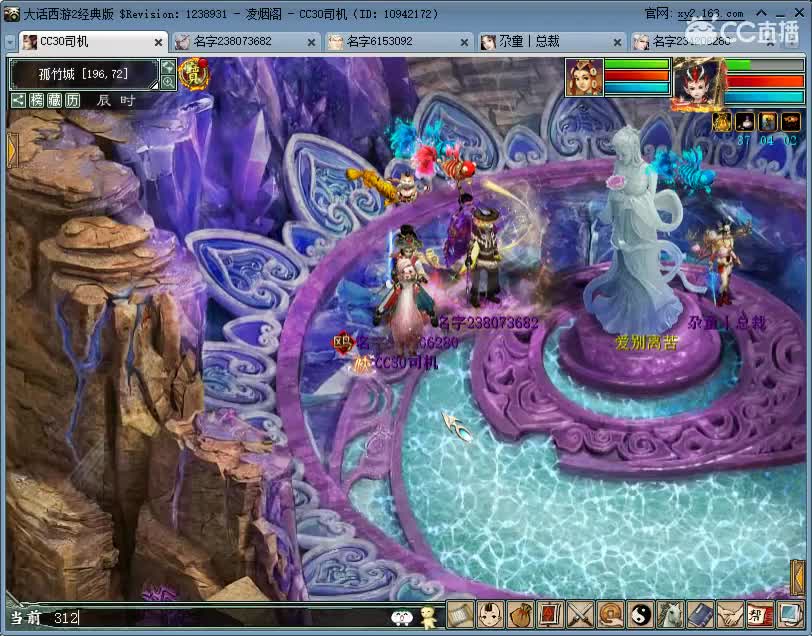This screenshot has height=636, width=812.
Task: Open the tab list dropdown at far left
Action: [x=10, y=42]
